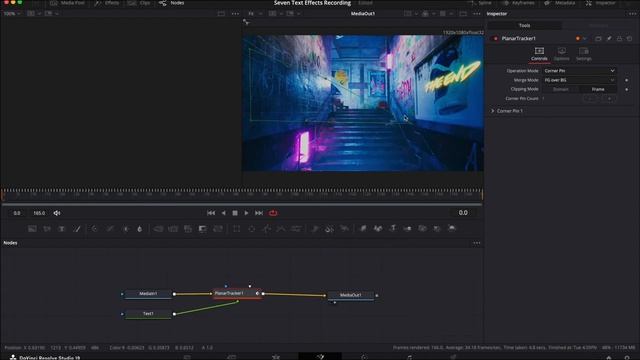The height and width of the screenshot is (360, 640).
Task: Mute the audio with speaker icon
Action: [57, 213]
